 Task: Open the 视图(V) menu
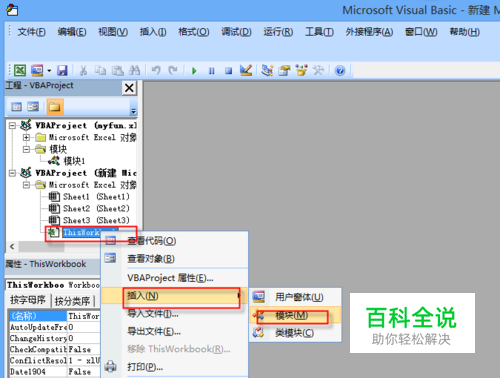pos(113,32)
